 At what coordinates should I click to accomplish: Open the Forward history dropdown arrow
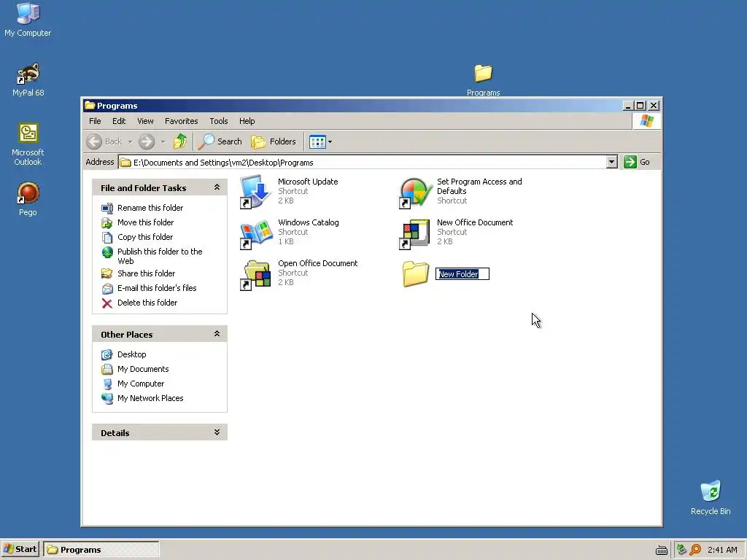coord(163,141)
